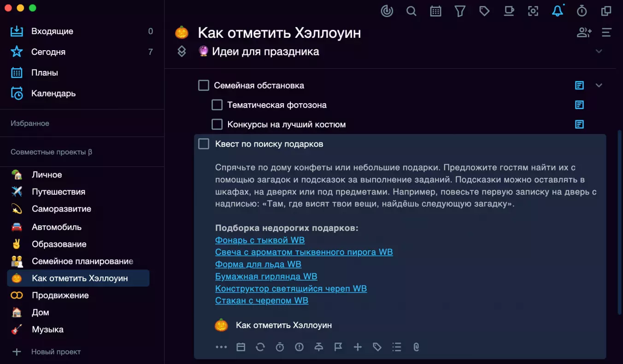Click the Квест по поиску подарков title field
The image size is (623, 364).
(x=269, y=144)
